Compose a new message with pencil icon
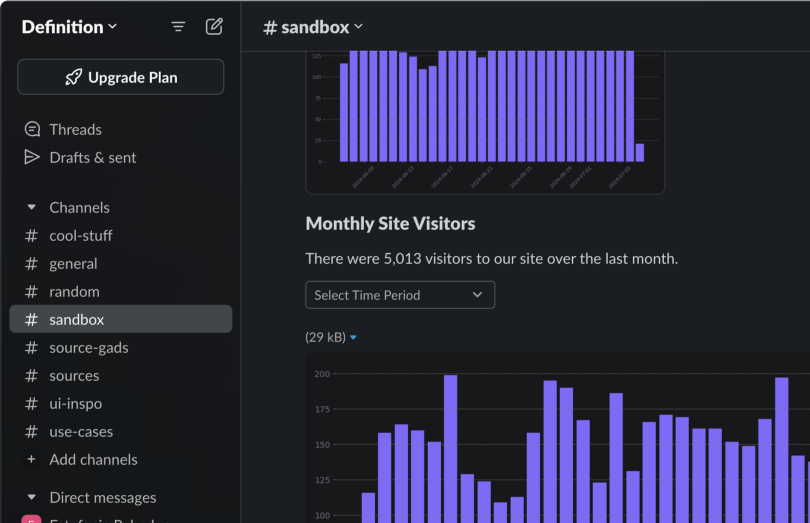Viewport: 810px width, 523px height. pyautogui.click(x=214, y=26)
